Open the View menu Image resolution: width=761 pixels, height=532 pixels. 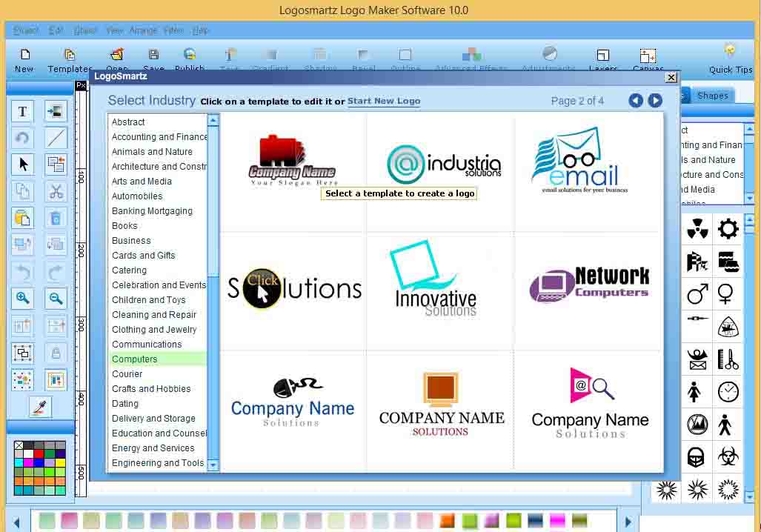[113, 30]
